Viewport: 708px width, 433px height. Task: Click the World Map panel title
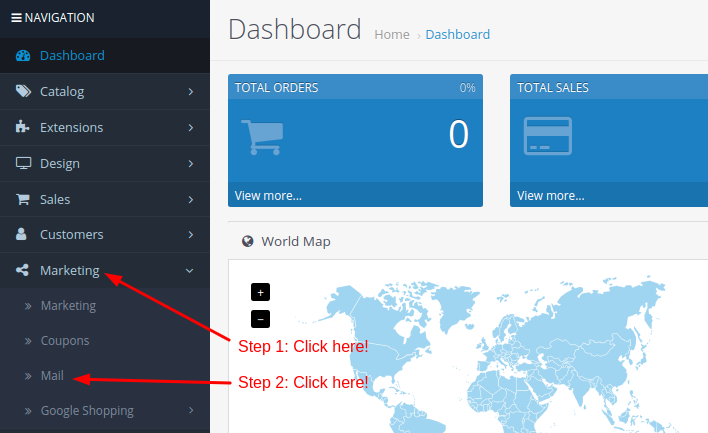click(x=296, y=242)
